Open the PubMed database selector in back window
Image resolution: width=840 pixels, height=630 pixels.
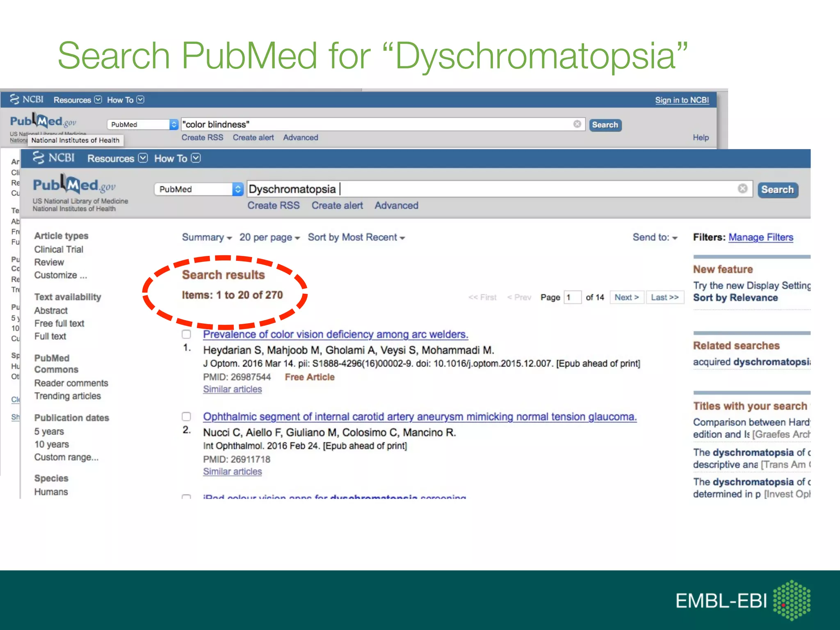pyautogui.click(x=143, y=124)
